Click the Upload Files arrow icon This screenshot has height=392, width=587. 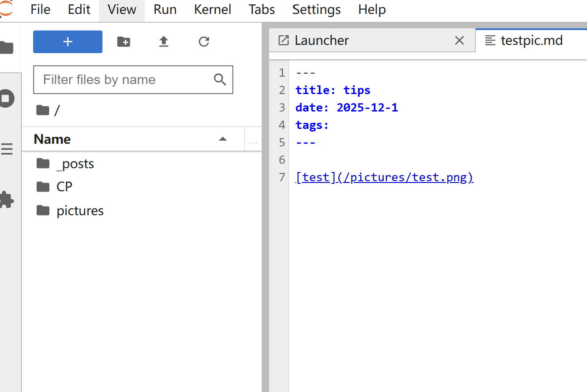pyautogui.click(x=164, y=42)
